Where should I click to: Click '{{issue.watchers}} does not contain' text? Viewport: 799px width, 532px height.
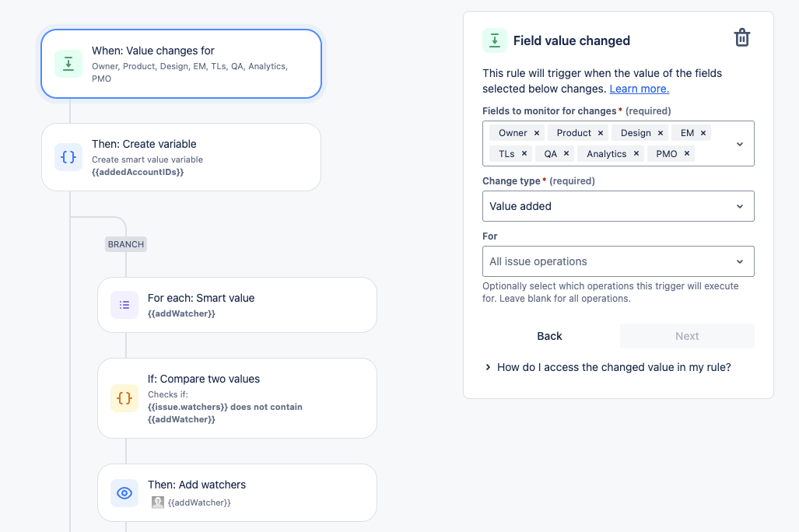point(225,407)
